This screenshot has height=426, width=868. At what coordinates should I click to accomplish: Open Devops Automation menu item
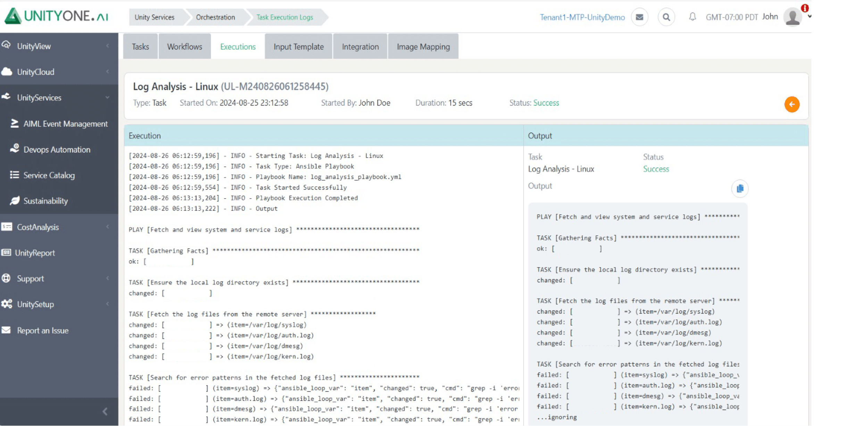point(57,149)
